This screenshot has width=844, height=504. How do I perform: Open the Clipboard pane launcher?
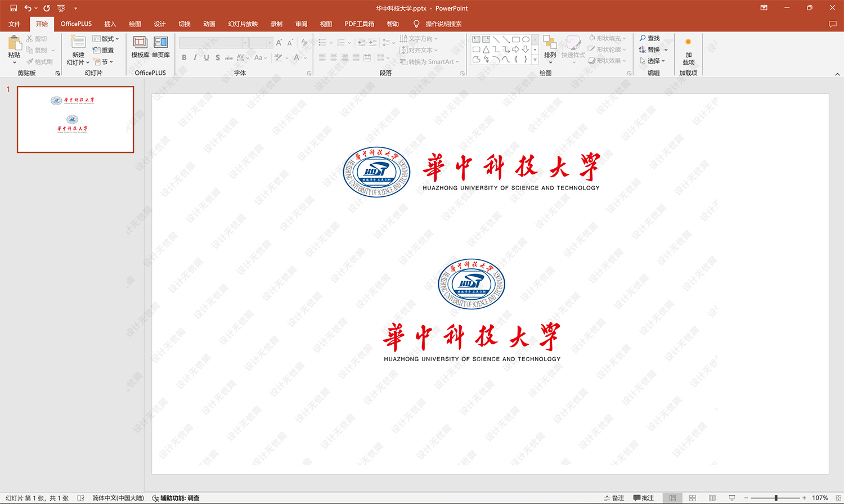[x=57, y=74]
